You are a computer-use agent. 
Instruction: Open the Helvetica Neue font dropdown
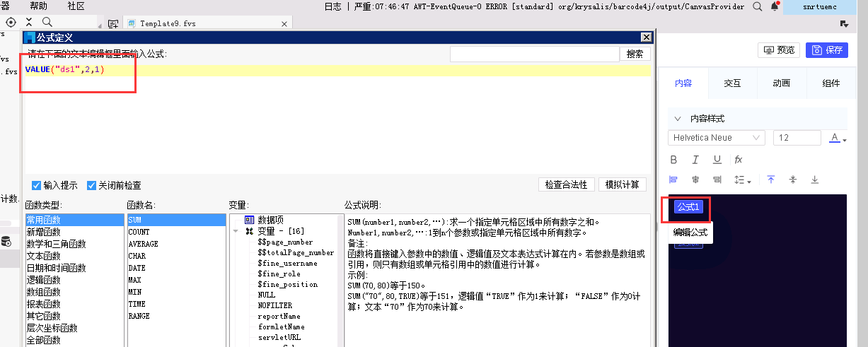click(716, 138)
